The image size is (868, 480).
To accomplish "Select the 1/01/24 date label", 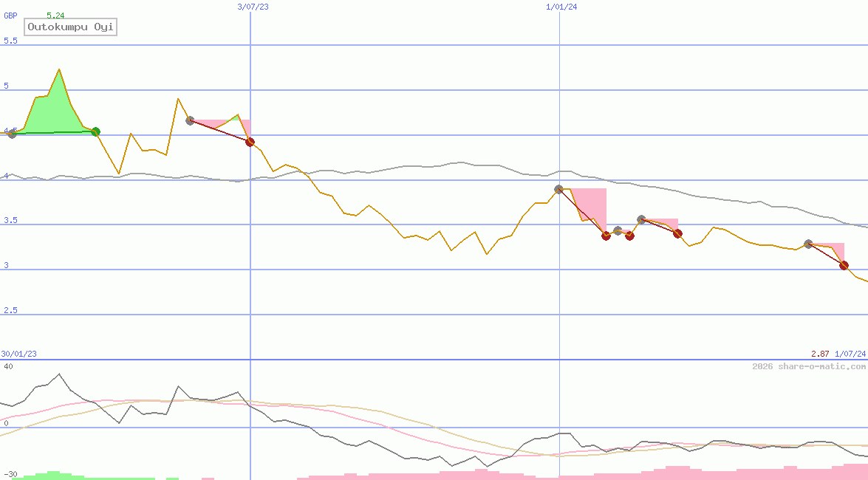I will 561,7.
